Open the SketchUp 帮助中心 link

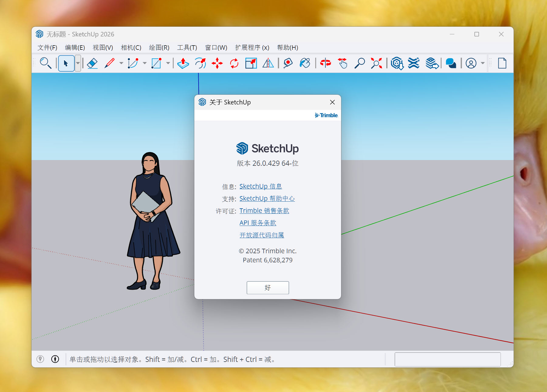267,199
